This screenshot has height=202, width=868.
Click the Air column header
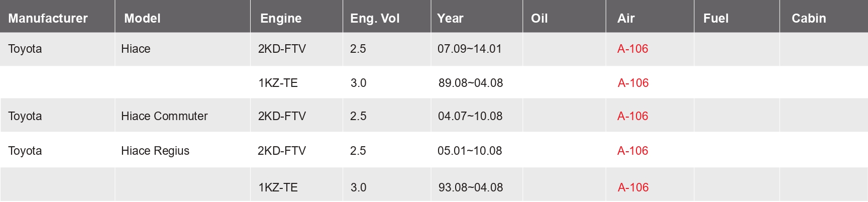[626, 19]
